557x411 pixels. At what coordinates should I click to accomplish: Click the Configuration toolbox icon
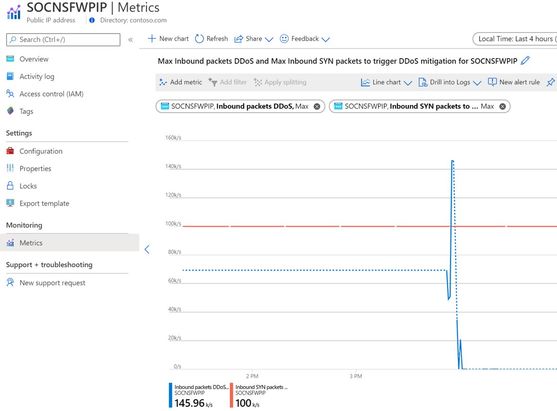[x=10, y=151]
